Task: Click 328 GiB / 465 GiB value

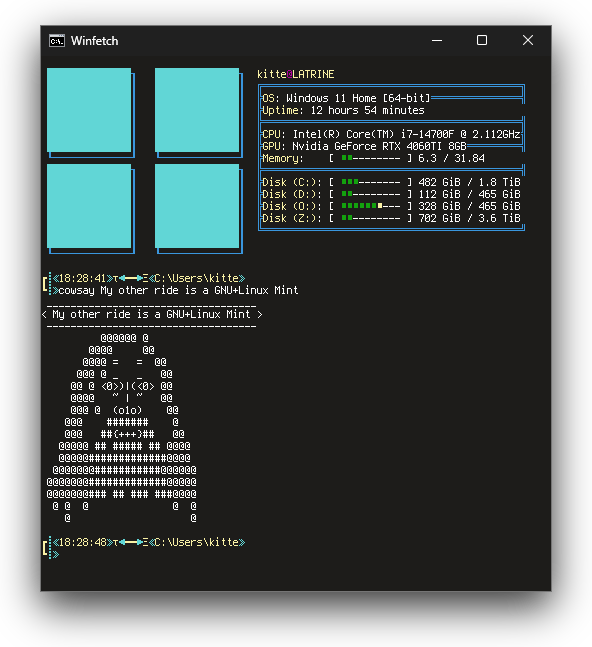Action: click(x=469, y=206)
